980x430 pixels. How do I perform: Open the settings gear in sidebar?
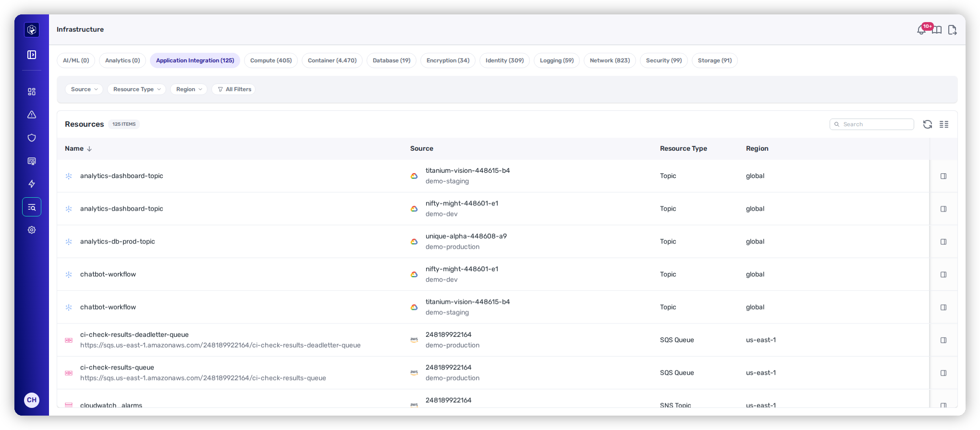pyautogui.click(x=32, y=230)
